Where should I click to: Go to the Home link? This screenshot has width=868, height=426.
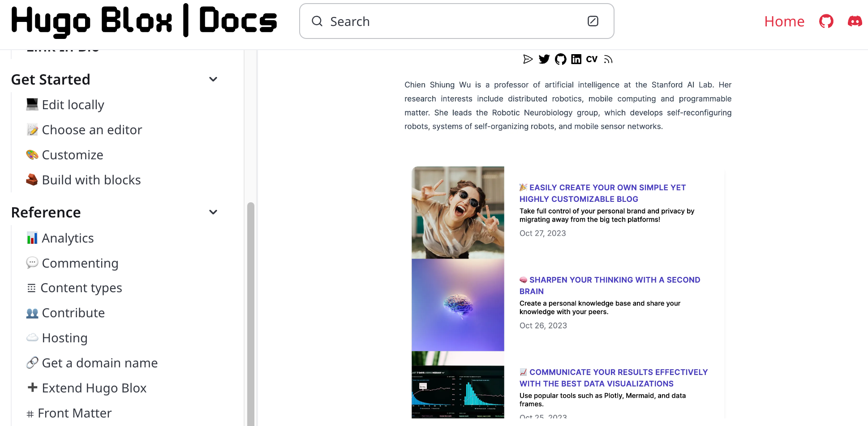(784, 21)
